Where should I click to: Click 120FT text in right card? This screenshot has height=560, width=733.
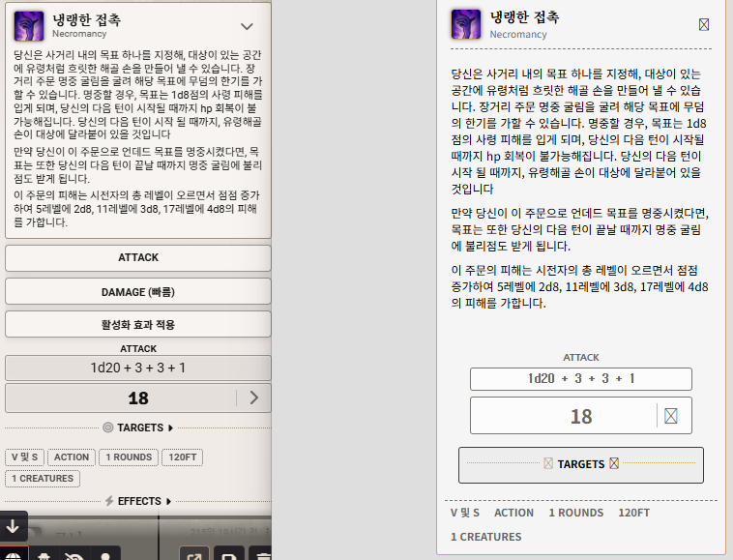[x=634, y=513]
